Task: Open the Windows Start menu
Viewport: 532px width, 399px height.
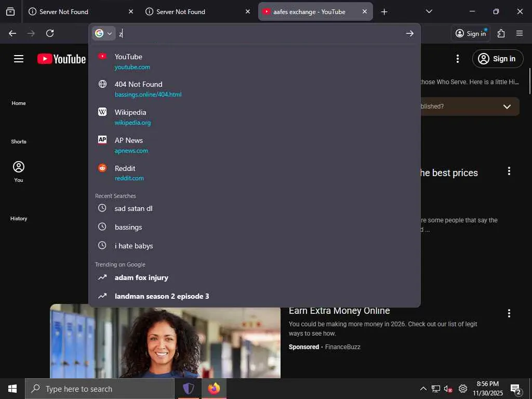Action: tap(12, 389)
